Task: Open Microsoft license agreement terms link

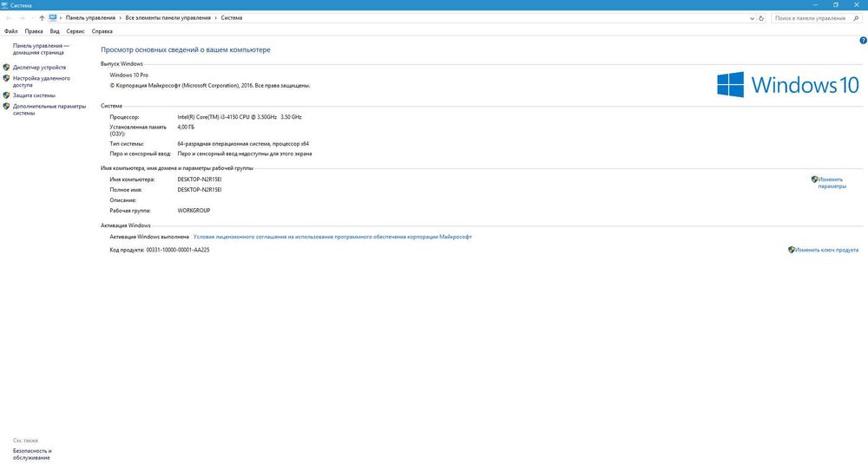Action: (x=332, y=237)
